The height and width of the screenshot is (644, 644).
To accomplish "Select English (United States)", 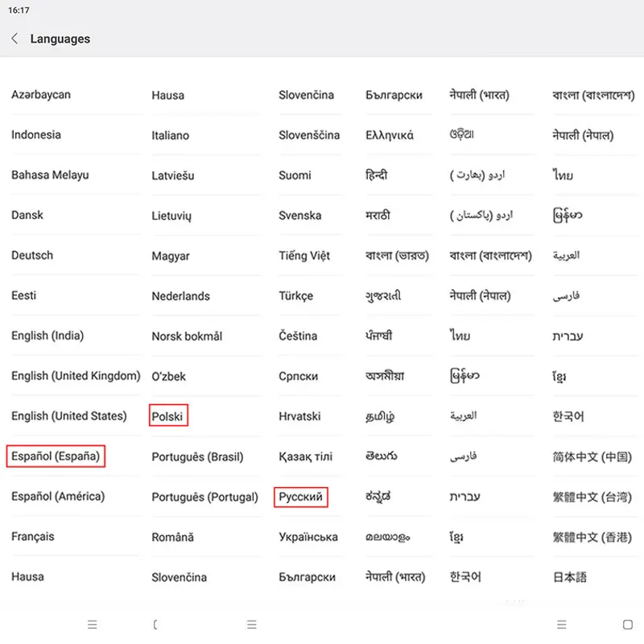I will click(x=69, y=416).
